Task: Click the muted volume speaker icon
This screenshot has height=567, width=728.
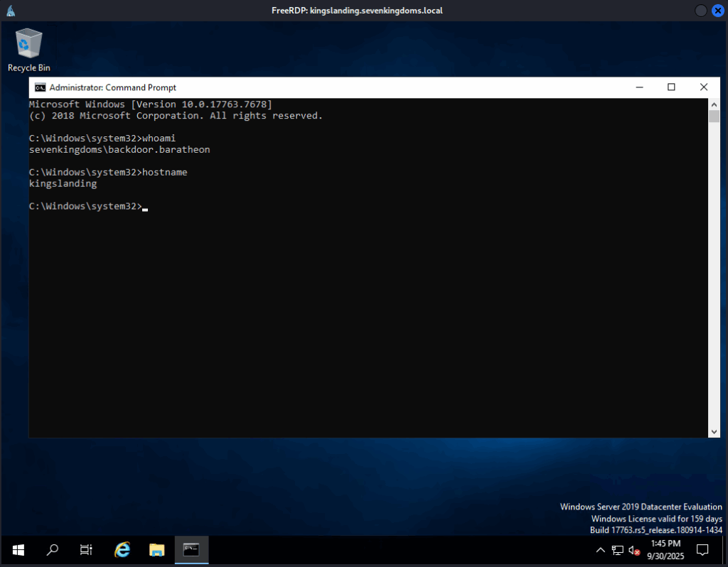Action: (634, 550)
